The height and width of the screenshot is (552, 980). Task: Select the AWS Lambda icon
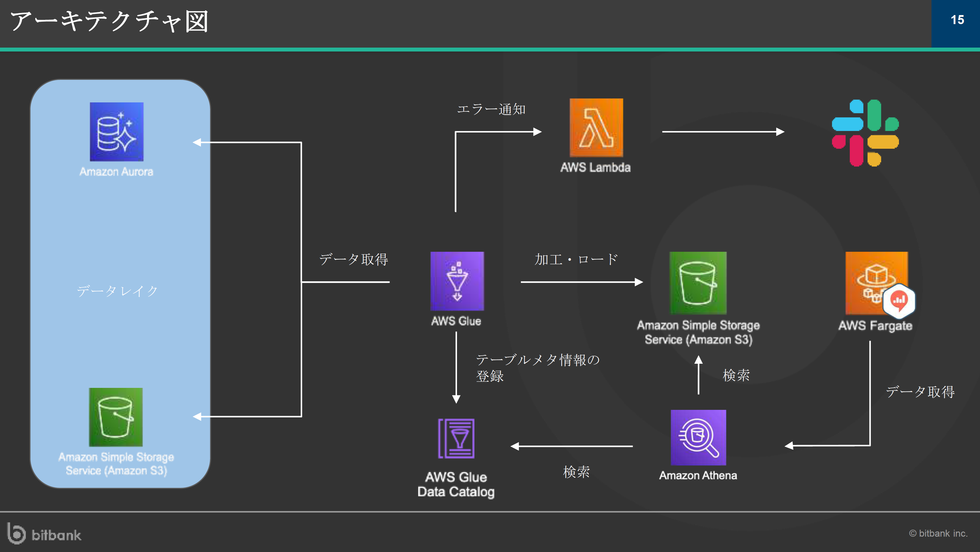596,128
